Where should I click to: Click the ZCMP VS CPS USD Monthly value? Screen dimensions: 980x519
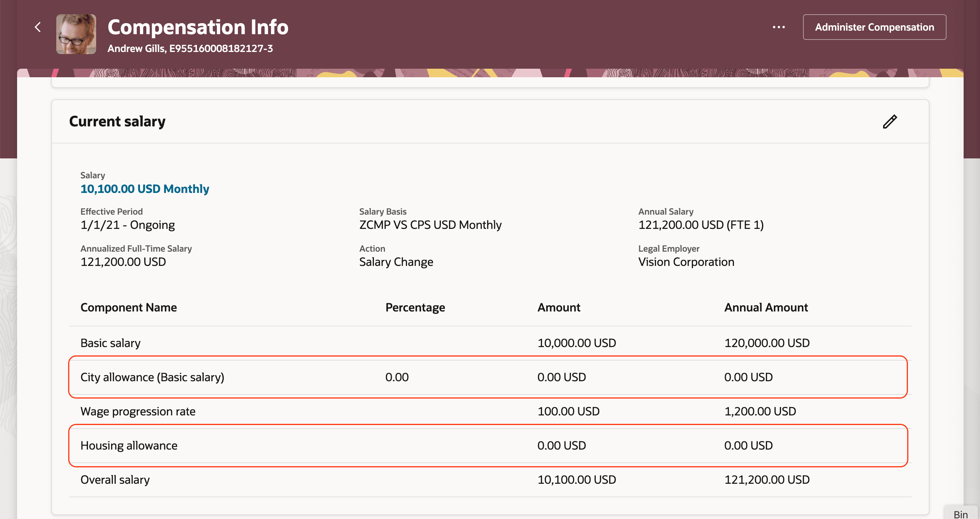click(430, 225)
